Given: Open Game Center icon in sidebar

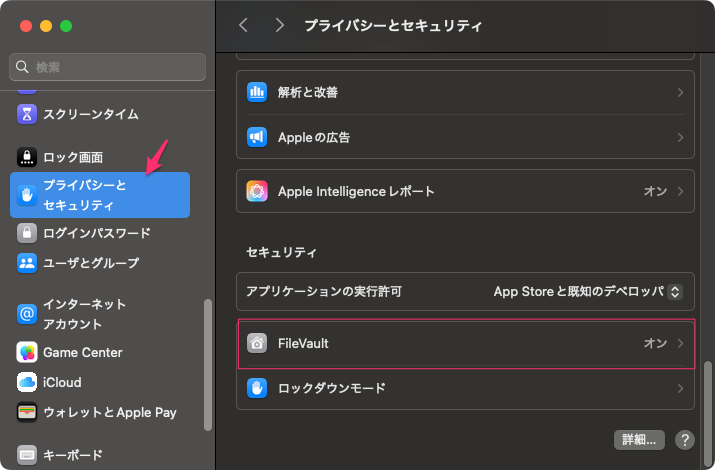Looking at the screenshot, I should [27, 352].
